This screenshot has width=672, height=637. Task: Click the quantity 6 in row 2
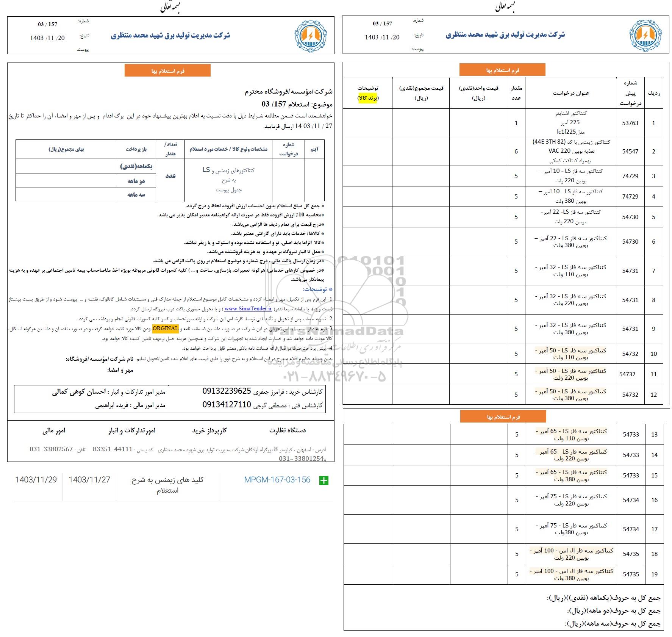pos(516,152)
